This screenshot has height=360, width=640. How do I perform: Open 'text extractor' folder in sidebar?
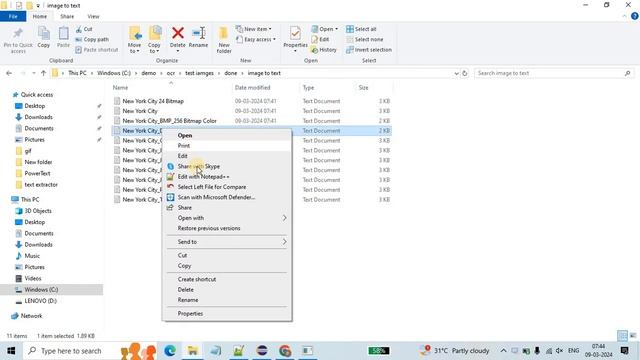41,184
